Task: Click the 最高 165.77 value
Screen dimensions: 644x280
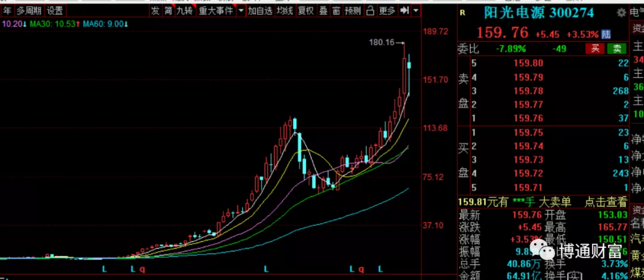Action: [x=613, y=226]
